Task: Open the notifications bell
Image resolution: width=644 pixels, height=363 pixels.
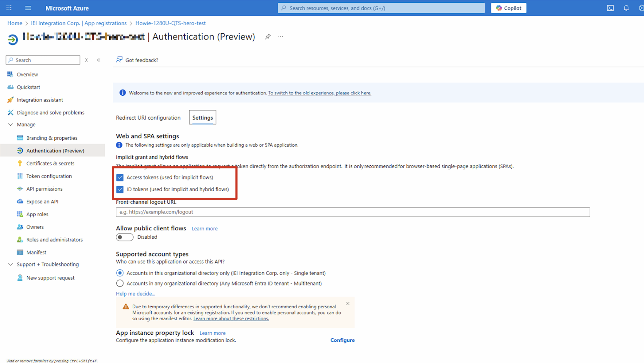Action: [x=626, y=8]
